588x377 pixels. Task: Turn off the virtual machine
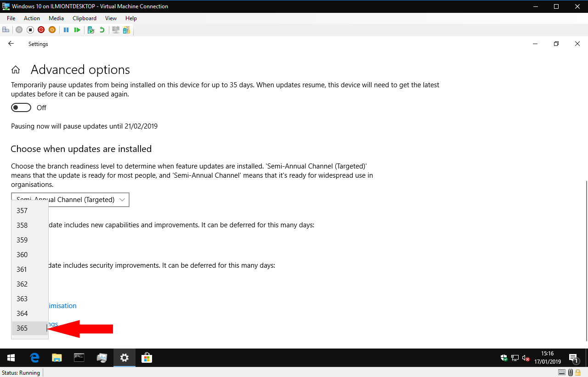30,29
